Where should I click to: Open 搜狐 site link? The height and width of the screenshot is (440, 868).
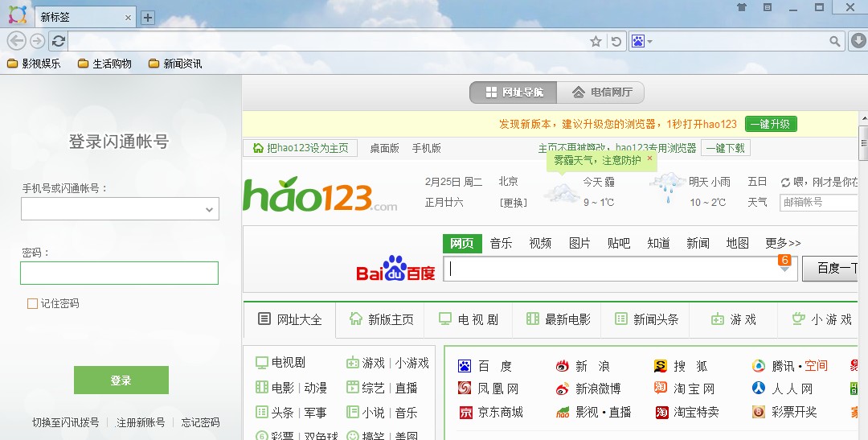coord(681,366)
